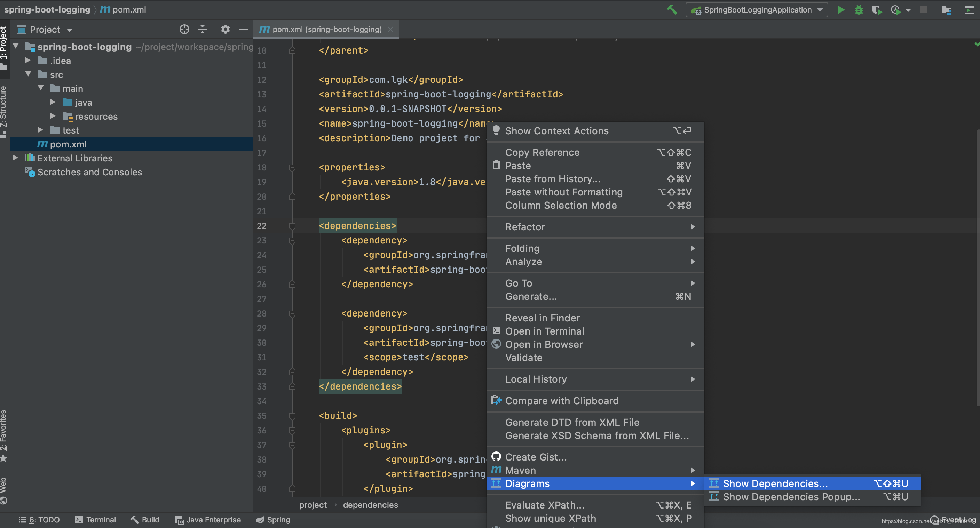The height and width of the screenshot is (528, 980).
Task: Click the dependencies breadcrumb
Action: click(370, 504)
